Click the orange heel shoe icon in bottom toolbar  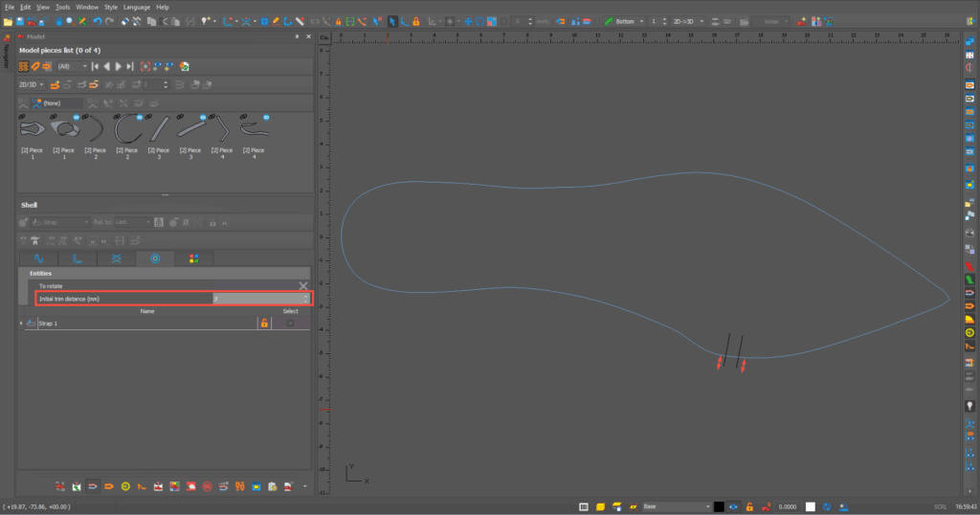click(x=142, y=486)
